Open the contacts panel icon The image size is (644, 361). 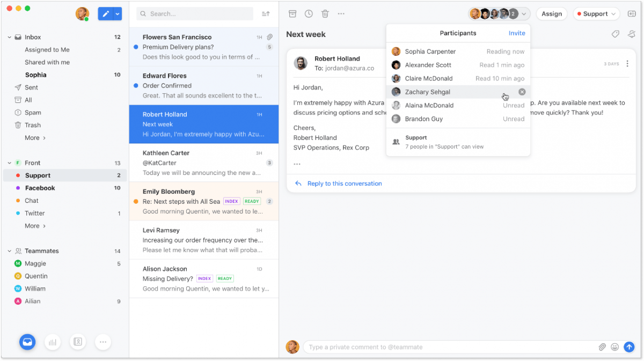(x=78, y=342)
